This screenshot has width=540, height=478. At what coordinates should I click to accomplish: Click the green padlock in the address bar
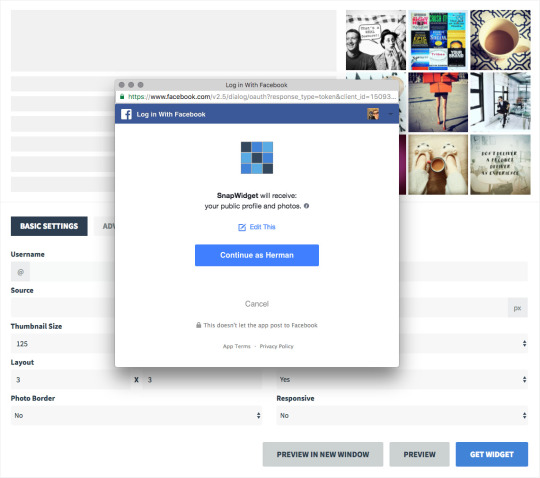(x=122, y=97)
